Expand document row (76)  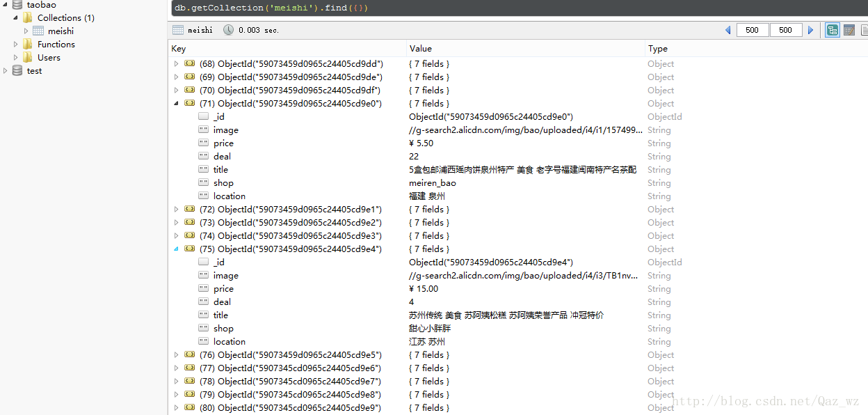[177, 354]
